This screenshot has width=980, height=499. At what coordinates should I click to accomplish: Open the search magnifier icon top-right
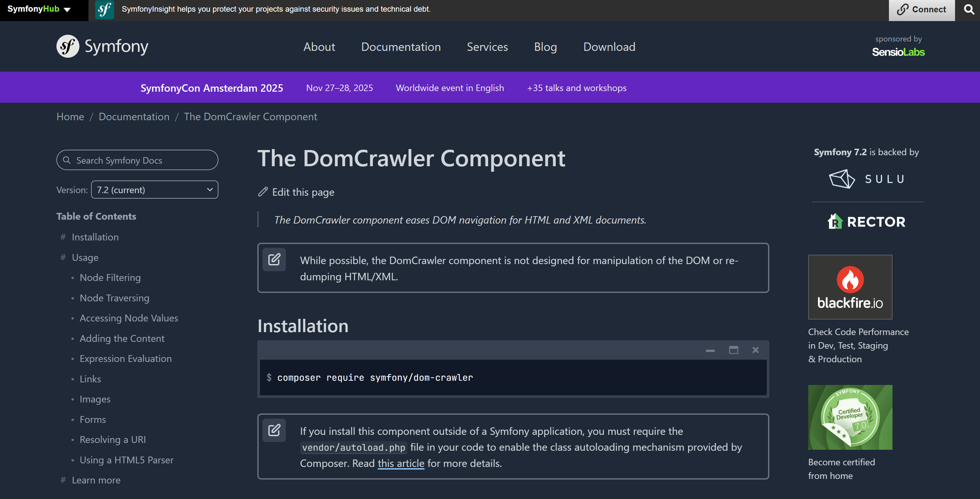tap(969, 9)
